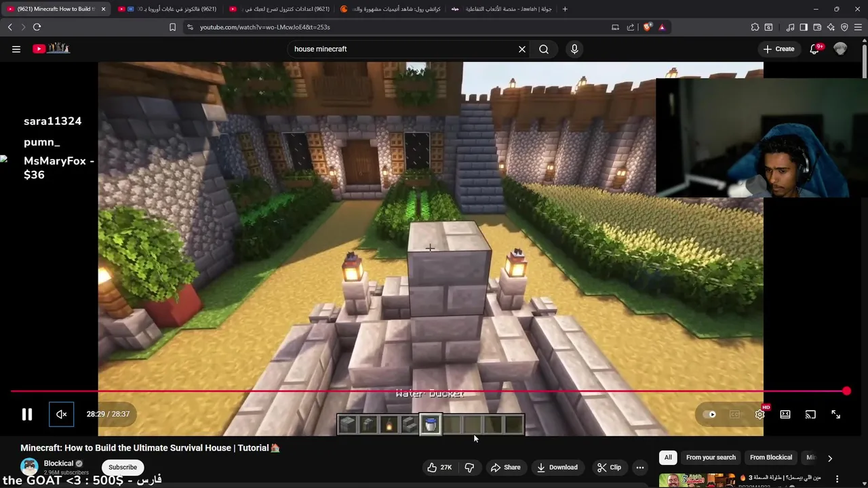Reload the page
Image resolution: width=868 pixels, height=488 pixels.
tap(37, 27)
